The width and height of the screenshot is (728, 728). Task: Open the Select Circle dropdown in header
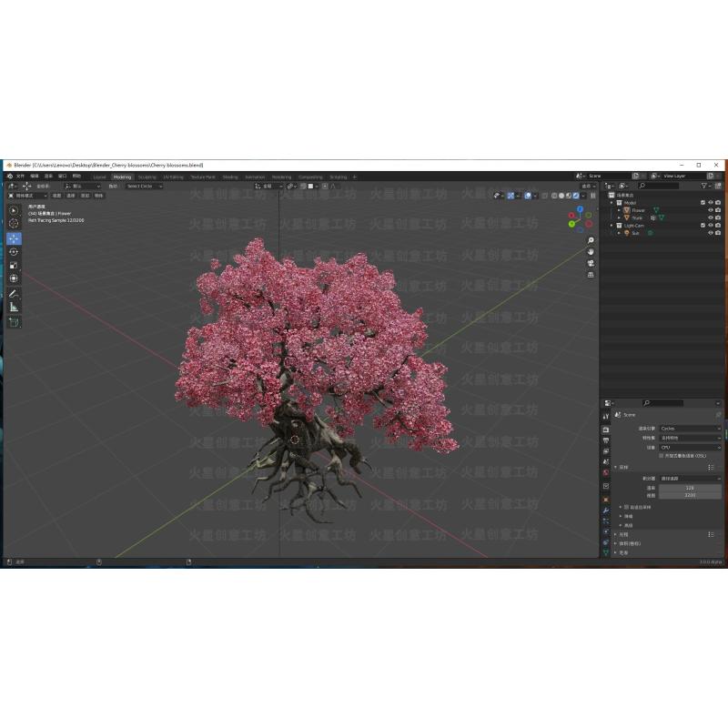[x=145, y=187]
